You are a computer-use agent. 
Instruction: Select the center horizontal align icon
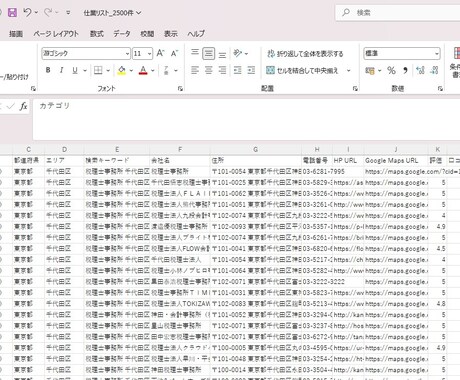(209, 70)
